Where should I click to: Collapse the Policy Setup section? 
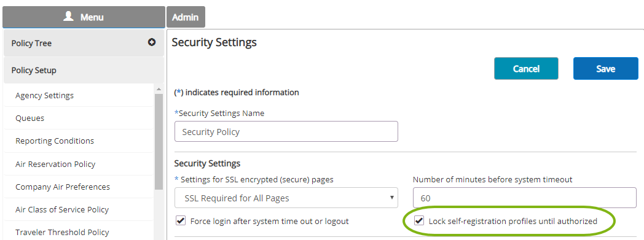click(x=84, y=70)
